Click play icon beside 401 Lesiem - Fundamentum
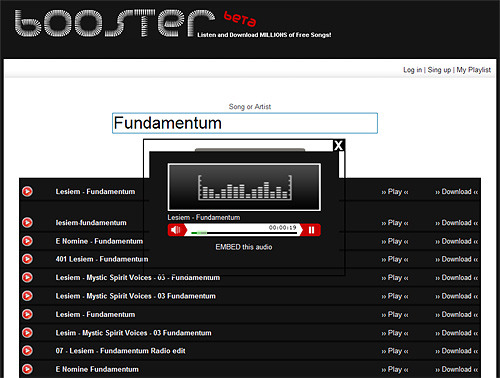The image size is (500, 378). point(27,259)
